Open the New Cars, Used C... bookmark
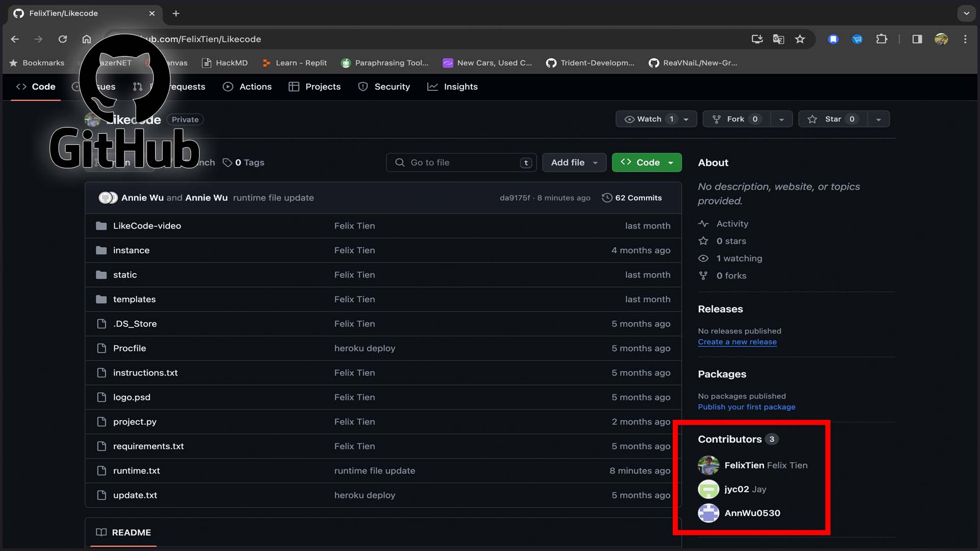Image resolution: width=980 pixels, height=551 pixels. pos(487,63)
